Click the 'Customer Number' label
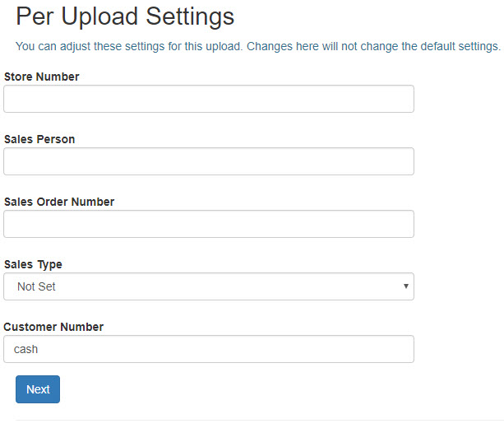 pyautogui.click(x=53, y=327)
